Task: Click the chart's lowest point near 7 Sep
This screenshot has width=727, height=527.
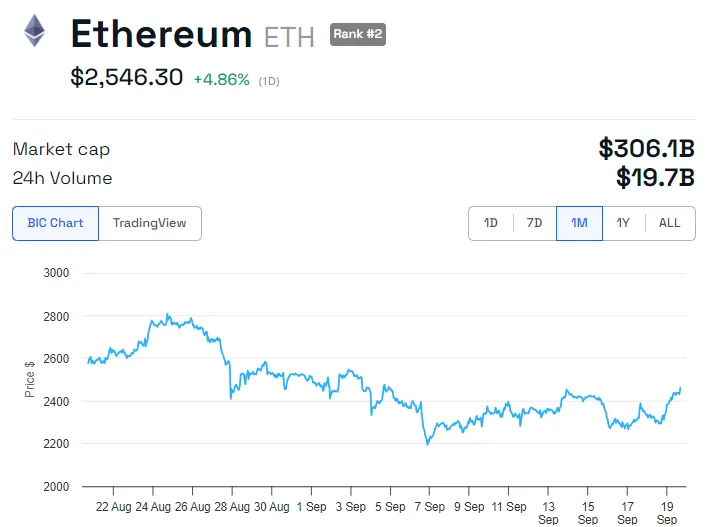Action: [x=427, y=444]
